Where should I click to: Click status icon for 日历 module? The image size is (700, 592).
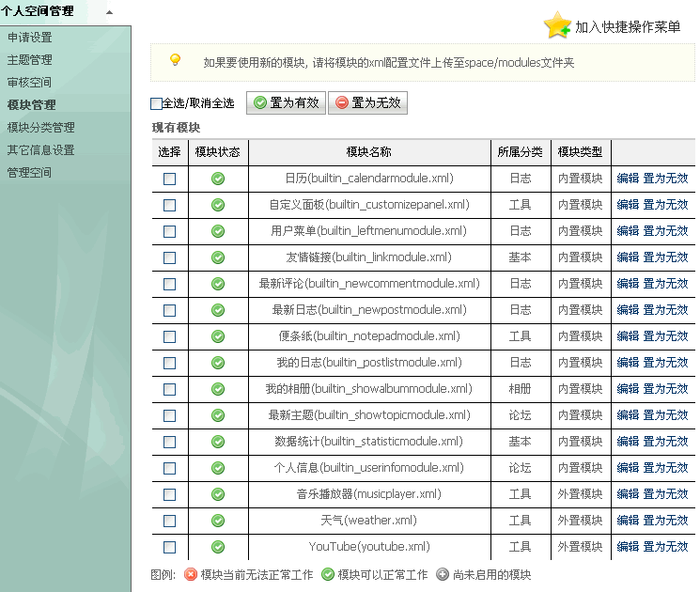tap(218, 179)
